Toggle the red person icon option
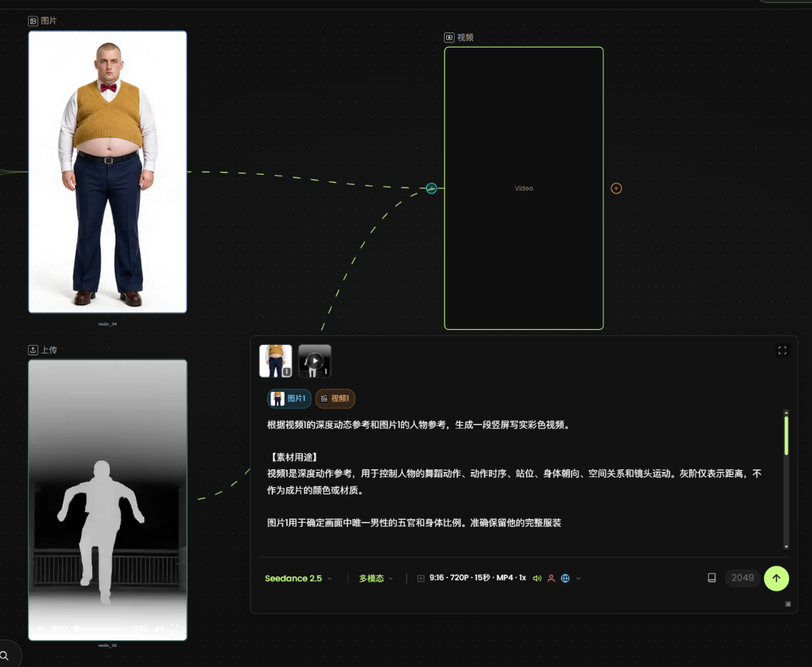812x667 pixels. click(x=551, y=578)
